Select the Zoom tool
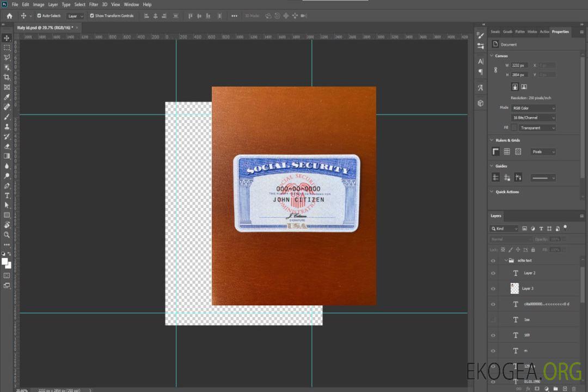The image size is (588, 392). point(7,235)
